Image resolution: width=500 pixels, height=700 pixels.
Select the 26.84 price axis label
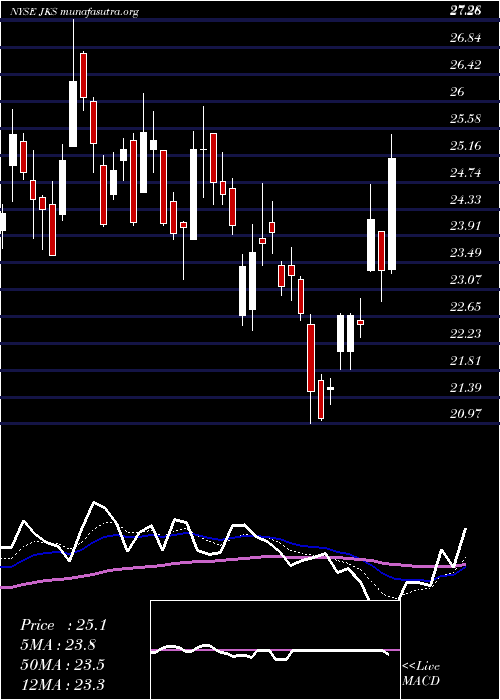(465, 38)
